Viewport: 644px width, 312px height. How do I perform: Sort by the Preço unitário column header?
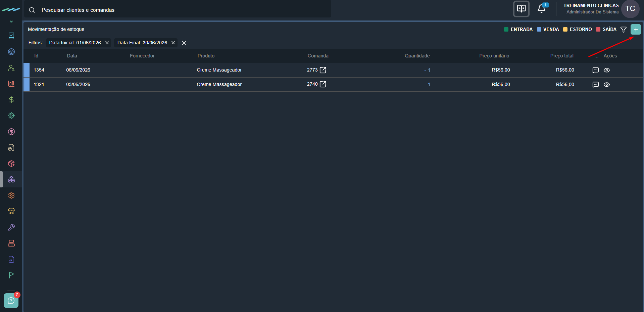coord(494,56)
